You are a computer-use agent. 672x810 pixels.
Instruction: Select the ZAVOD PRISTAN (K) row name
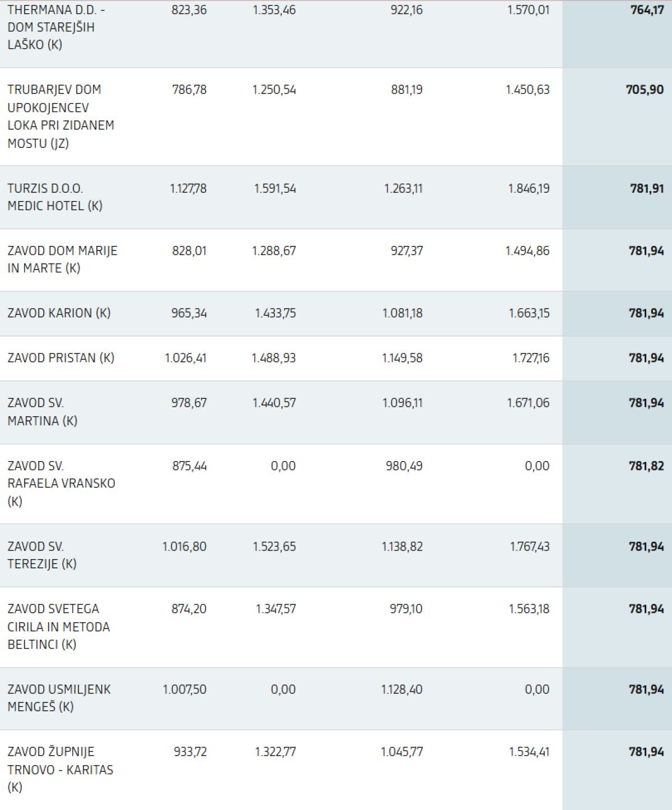[x=60, y=357]
